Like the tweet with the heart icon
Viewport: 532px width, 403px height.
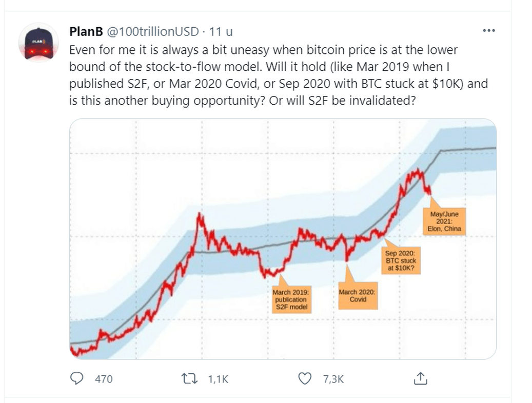click(x=305, y=378)
